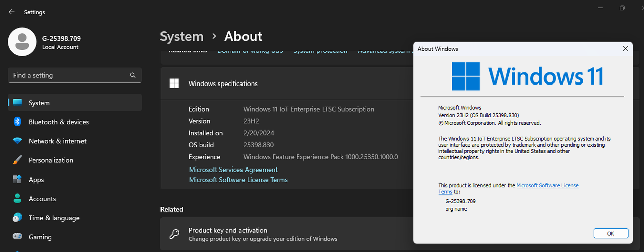The width and height of the screenshot is (644, 252).
Task: Click the key icon for Product key and activation
Action: 174,234
